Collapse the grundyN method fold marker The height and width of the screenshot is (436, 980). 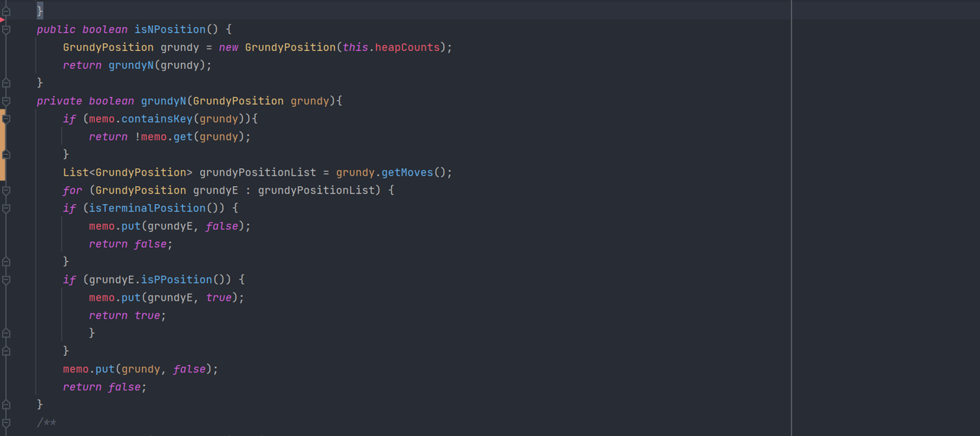tap(6, 101)
